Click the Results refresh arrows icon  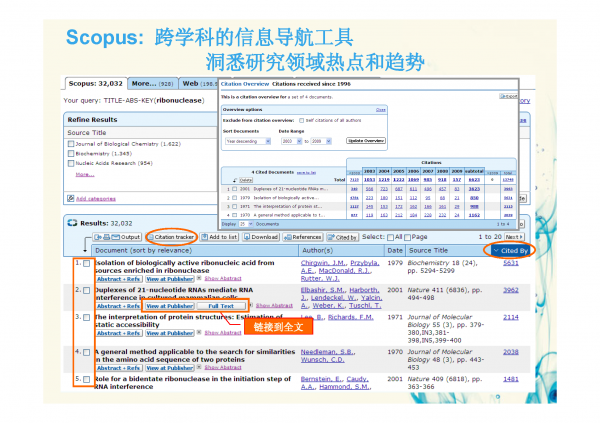click(72, 223)
